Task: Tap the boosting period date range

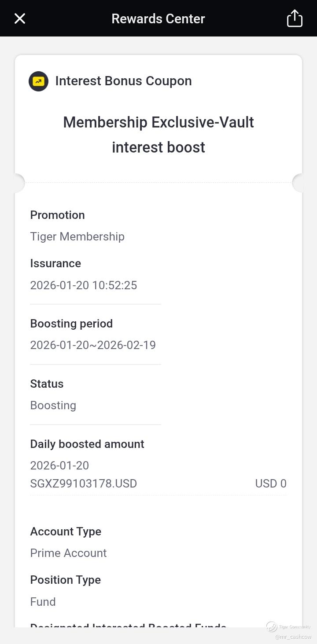Action: (93, 345)
